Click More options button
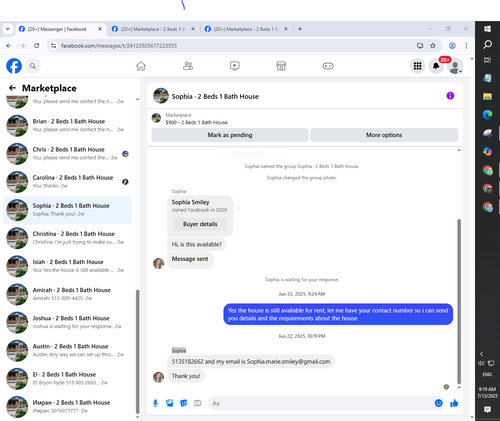Screen dimensions: 500x421 [384, 135]
